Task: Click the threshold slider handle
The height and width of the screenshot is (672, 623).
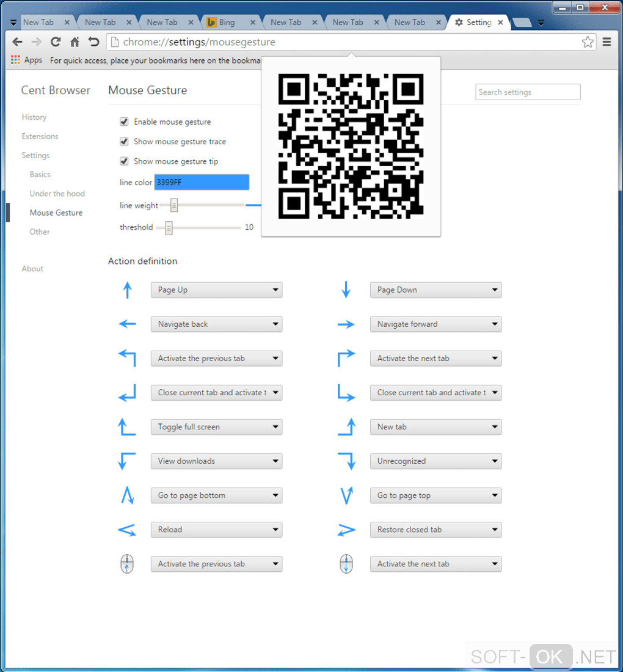Action: point(169,228)
